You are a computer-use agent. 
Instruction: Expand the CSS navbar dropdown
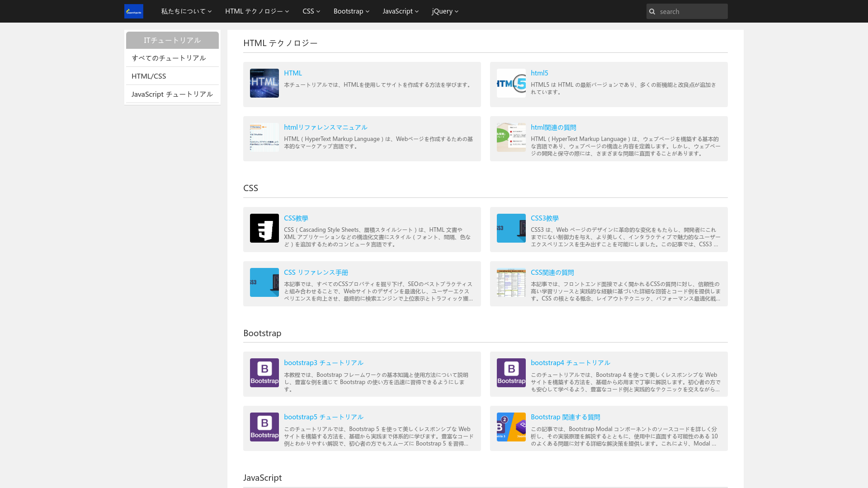(x=311, y=11)
